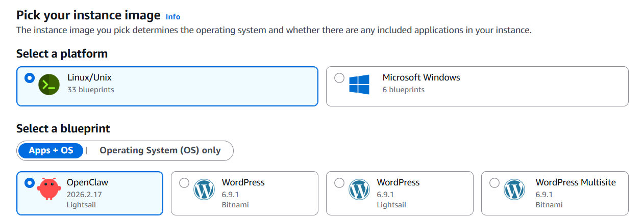Click the "WordPress Multisite" card title
Viewport: 644px width, 218px height.
576,182
